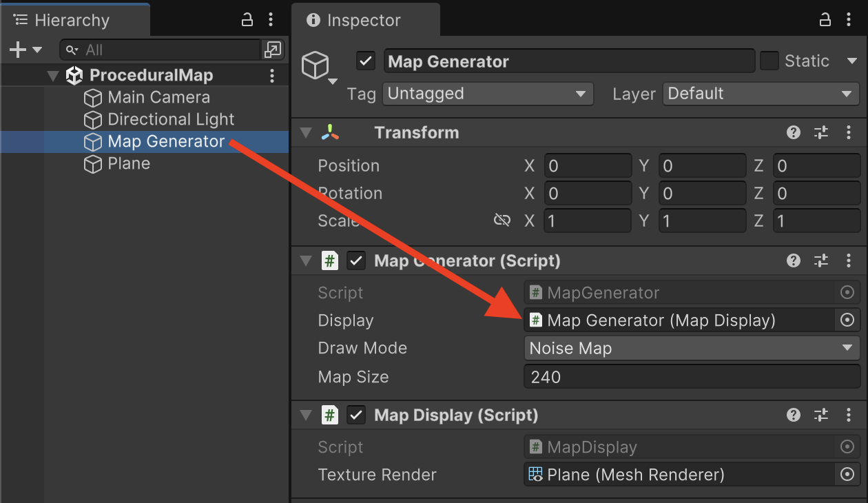The height and width of the screenshot is (503, 868).
Task: Open Transform component preset settings icon
Action: tap(820, 133)
